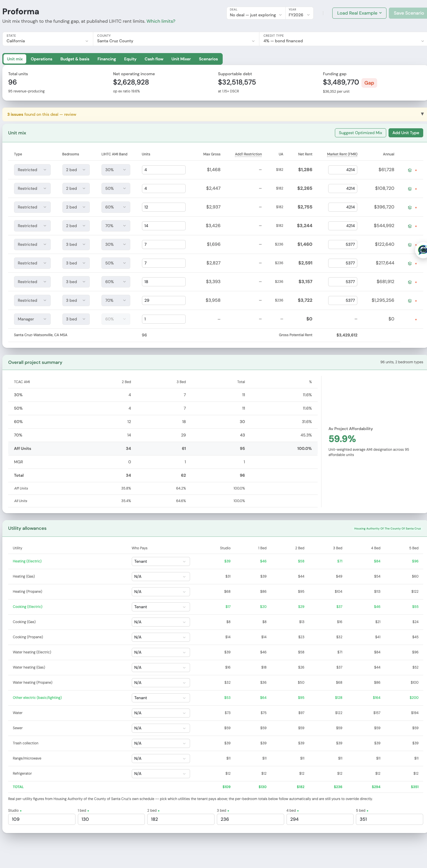Click the stack icon in the $681,912 row
The width and height of the screenshot is (427, 868).
tap(410, 282)
